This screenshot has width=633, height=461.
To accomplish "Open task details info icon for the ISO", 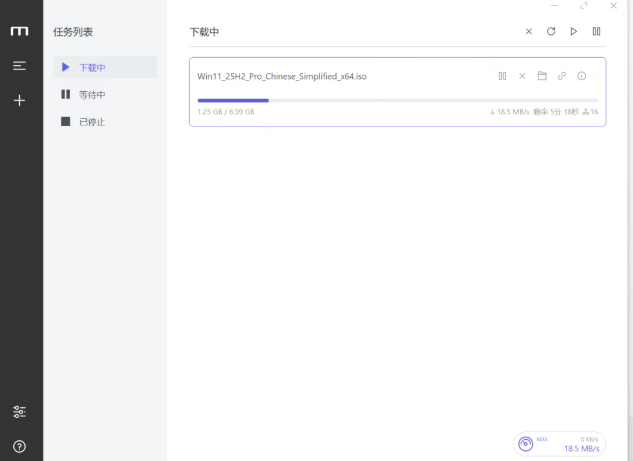I will (582, 76).
